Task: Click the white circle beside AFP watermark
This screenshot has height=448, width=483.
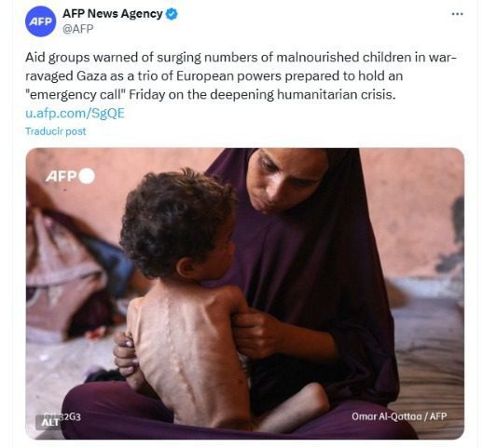Action: (x=87, y=176)
